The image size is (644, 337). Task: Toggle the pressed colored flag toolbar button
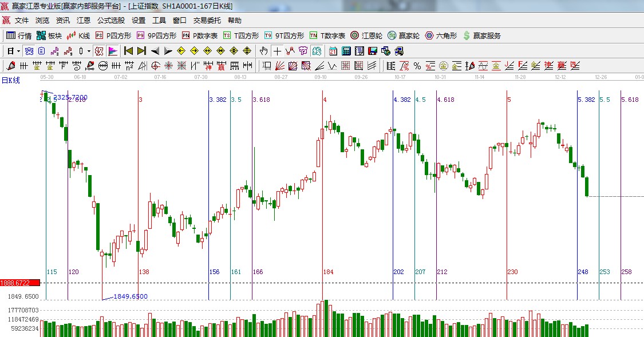pos(113,51)
